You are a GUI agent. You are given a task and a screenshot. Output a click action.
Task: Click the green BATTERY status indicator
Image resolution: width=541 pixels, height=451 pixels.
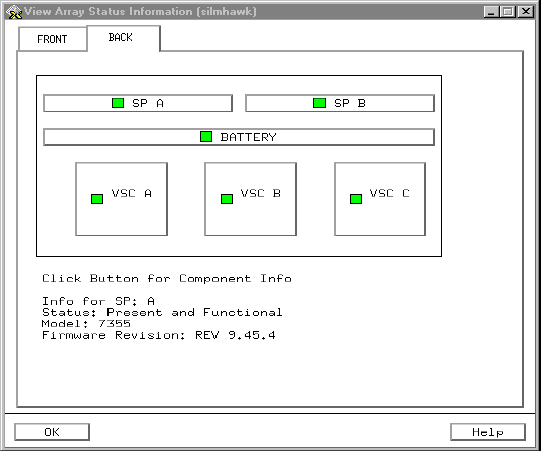pyautogui.click(x=206, y=137)
